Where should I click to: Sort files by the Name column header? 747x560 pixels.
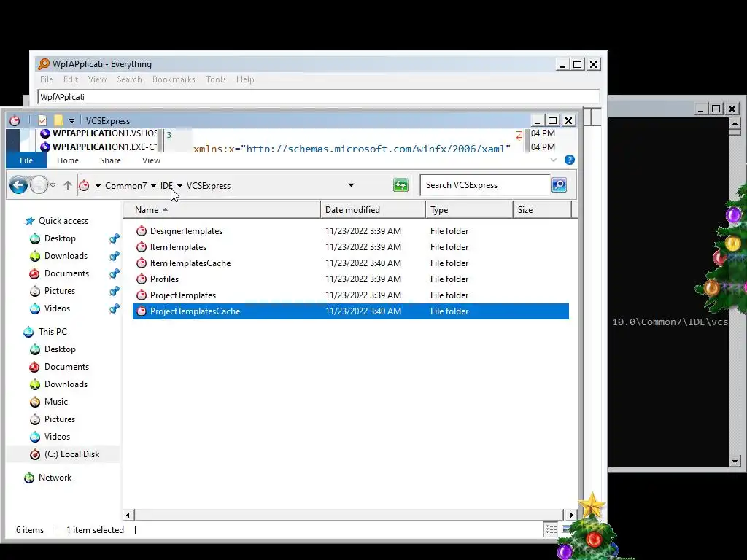(222, 210)
